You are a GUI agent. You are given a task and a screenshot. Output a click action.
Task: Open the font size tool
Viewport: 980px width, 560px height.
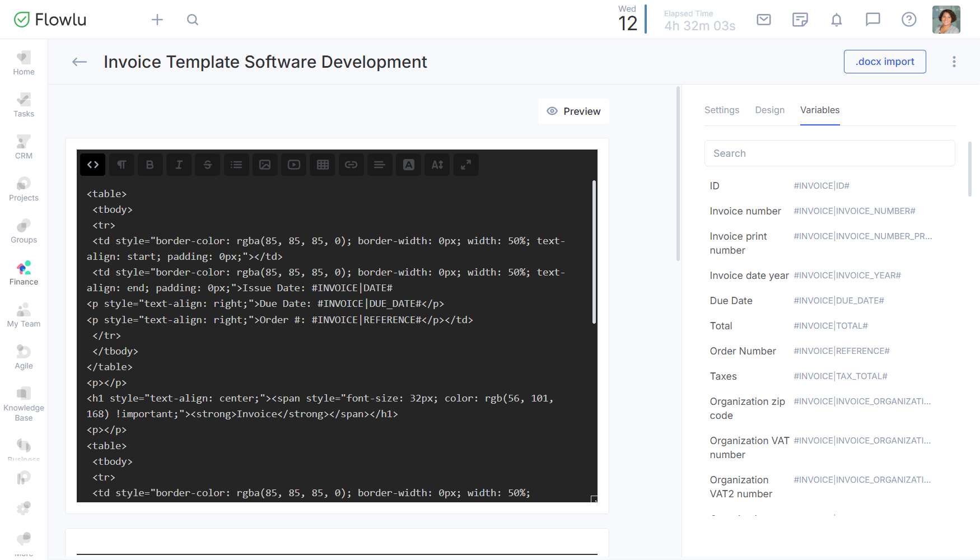click(x=437, y=165)
